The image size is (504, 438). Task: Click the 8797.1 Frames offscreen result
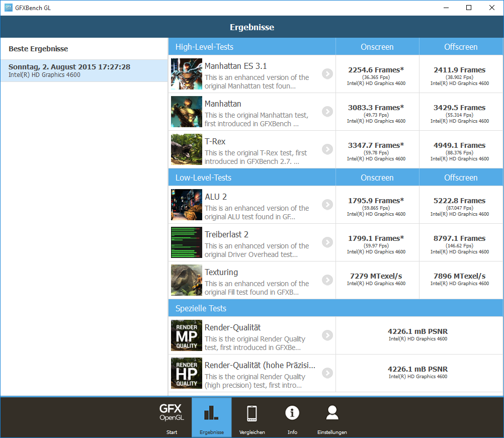(x=460, y=238)
